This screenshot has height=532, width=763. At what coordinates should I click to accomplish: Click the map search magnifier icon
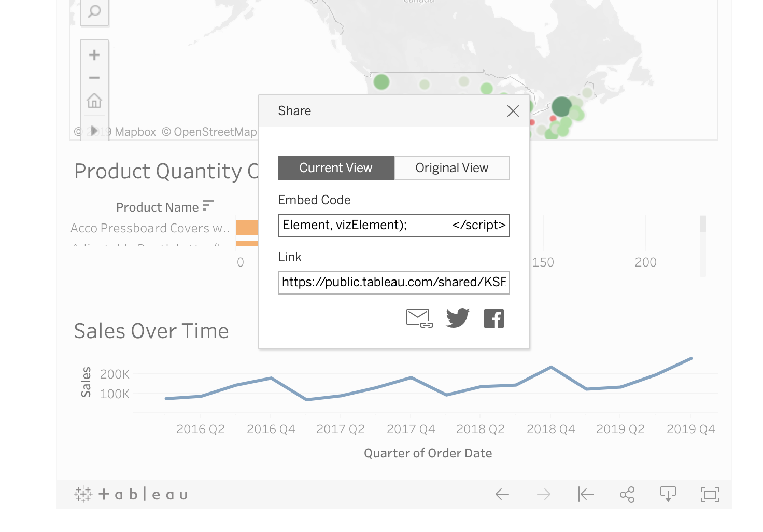click(x=94, y=11)
